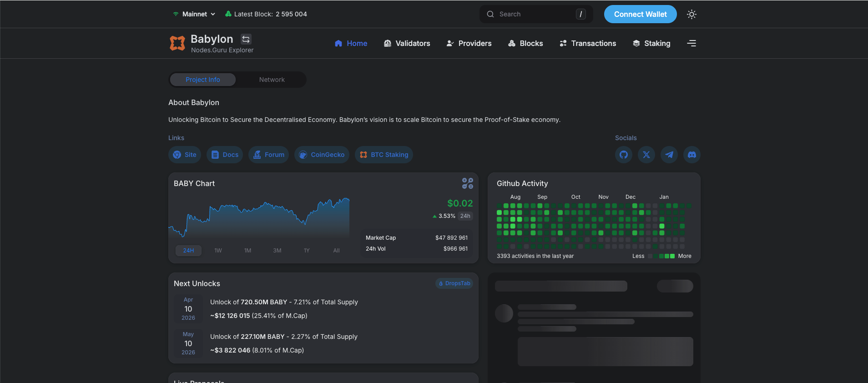Toggle the light theme sun icon
The height and width of the screenshot is (383, 868).
(x=691, y=14)
